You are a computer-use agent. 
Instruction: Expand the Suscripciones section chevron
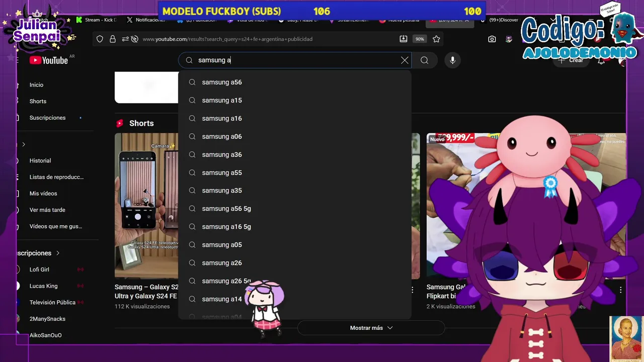click(58, 253)
